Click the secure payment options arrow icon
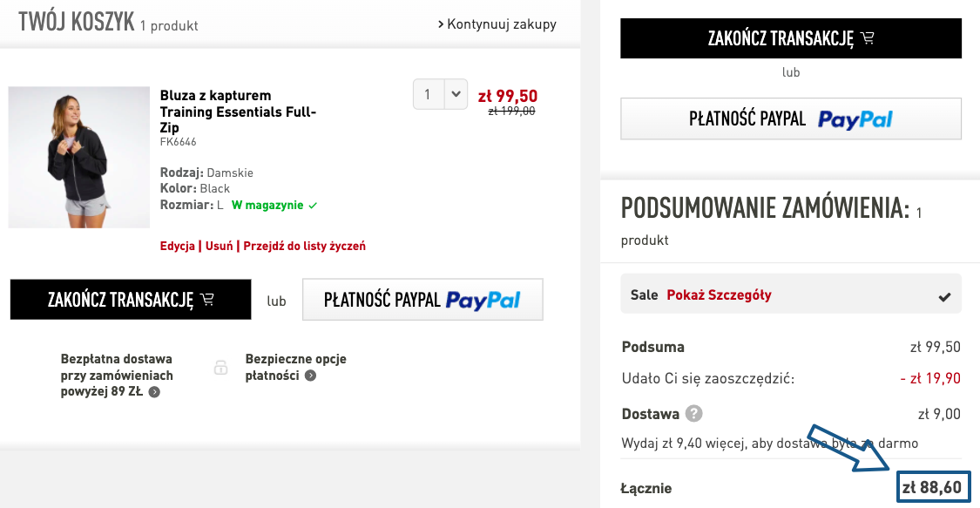This screenshot has width=980, height=508. [310, 376]
